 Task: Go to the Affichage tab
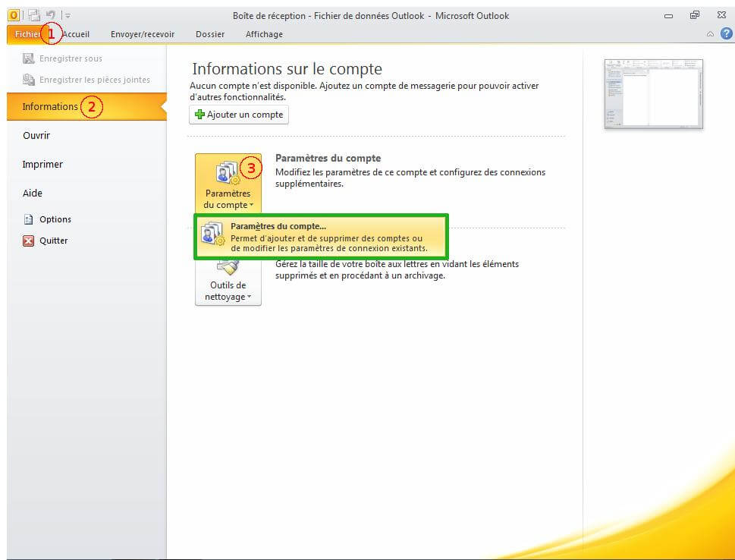264,34
